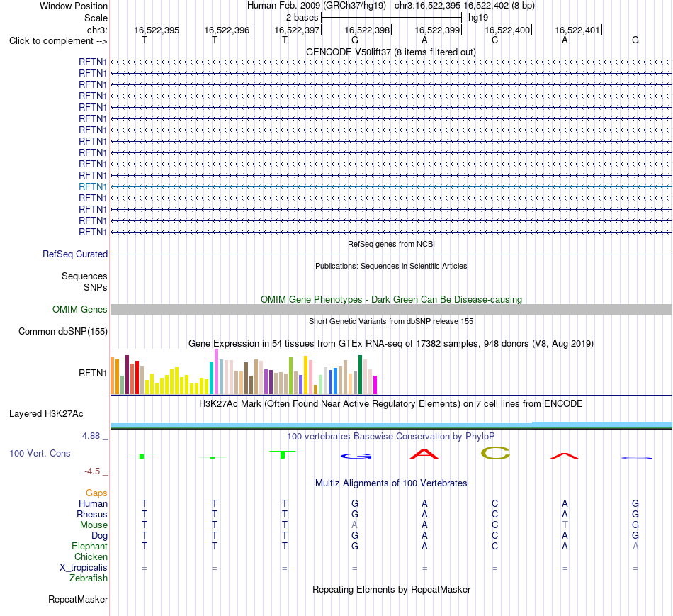Open the 100 Vert. Cons track label

(x=40, y=453)
